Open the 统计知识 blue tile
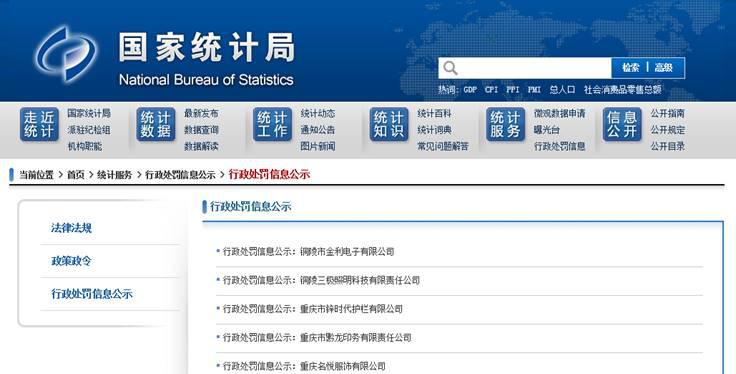The image size is (736, 374). click(x=389, y=124)
